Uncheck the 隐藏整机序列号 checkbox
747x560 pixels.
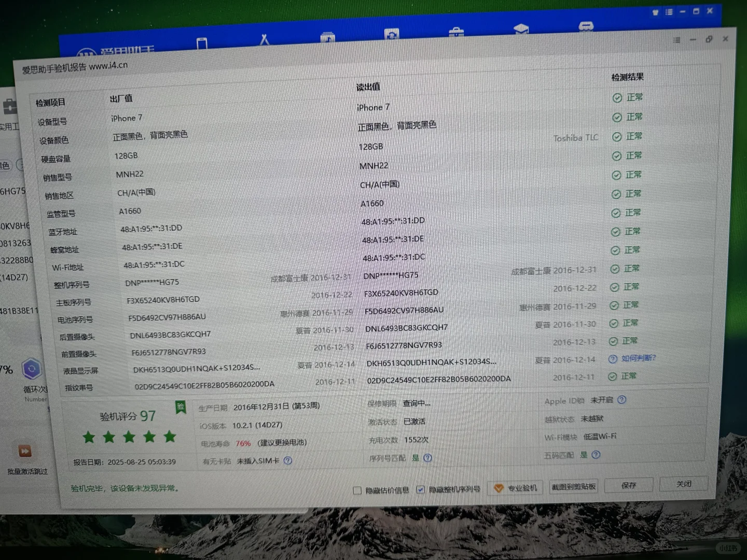pos(420,489)
